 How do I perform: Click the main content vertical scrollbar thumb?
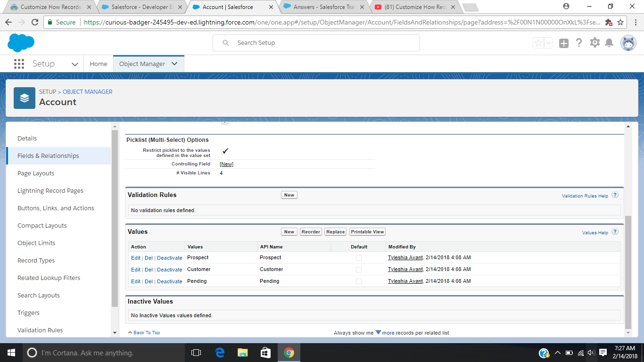[x=627, y=272]
